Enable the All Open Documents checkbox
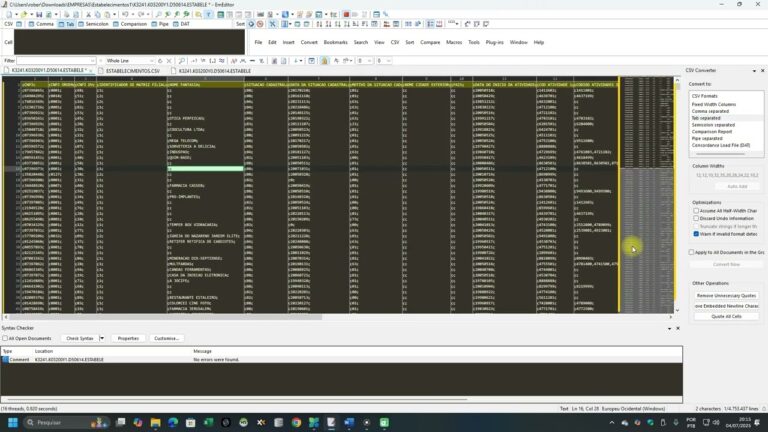 [x=5, y=338]
